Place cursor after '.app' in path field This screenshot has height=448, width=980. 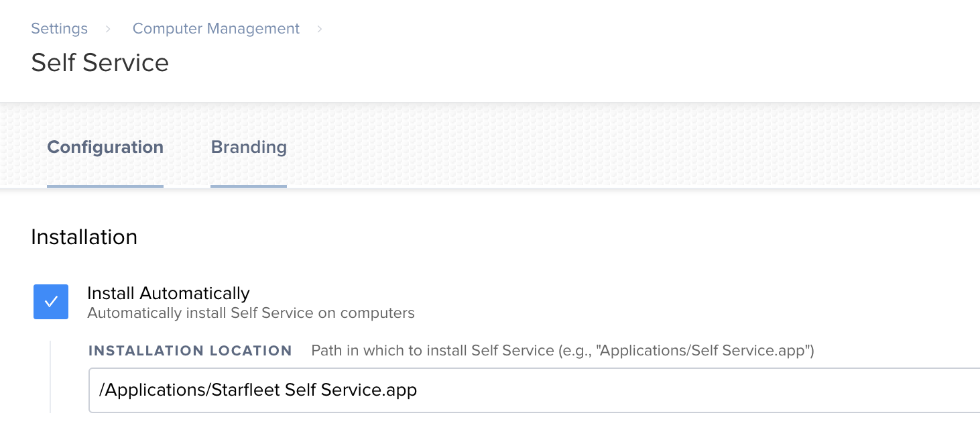tap(418, 390)
